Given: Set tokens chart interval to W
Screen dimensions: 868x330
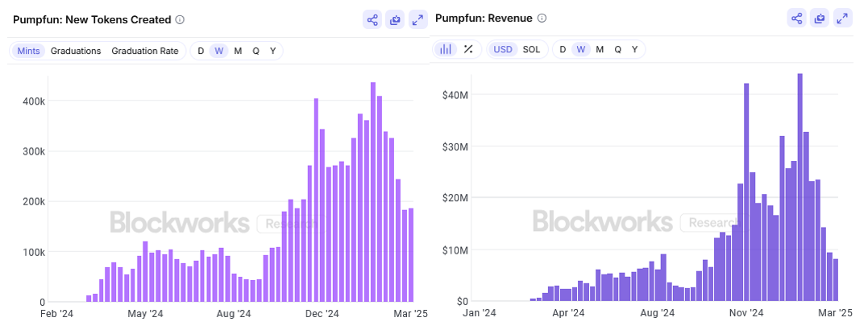Looking at the screenshot, I should tap(219, 51).
